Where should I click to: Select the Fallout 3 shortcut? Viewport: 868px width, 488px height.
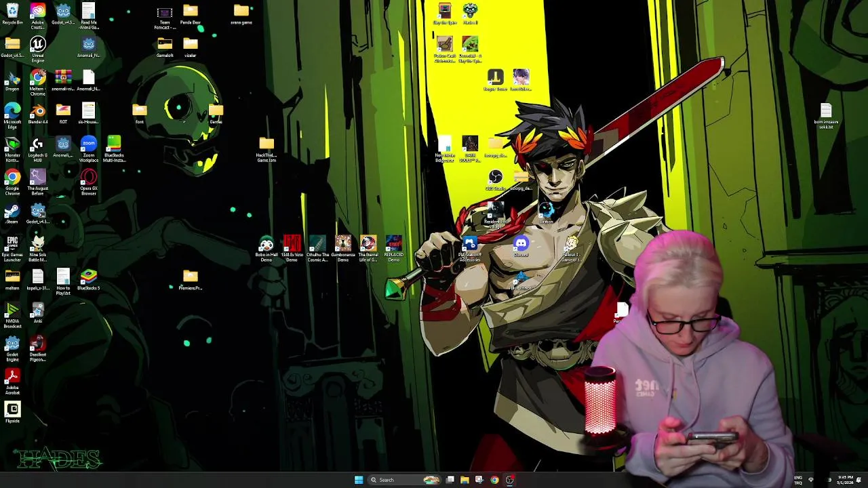pos(572,249)
